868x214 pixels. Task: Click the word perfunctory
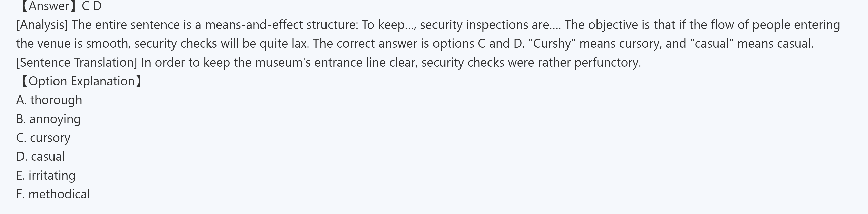607,63
